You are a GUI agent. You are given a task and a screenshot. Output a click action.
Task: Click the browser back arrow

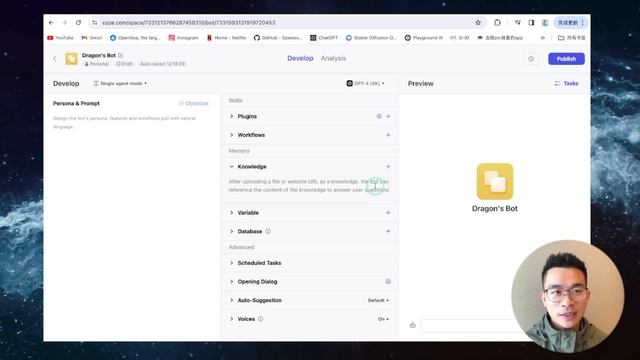[x=51, y=22]
